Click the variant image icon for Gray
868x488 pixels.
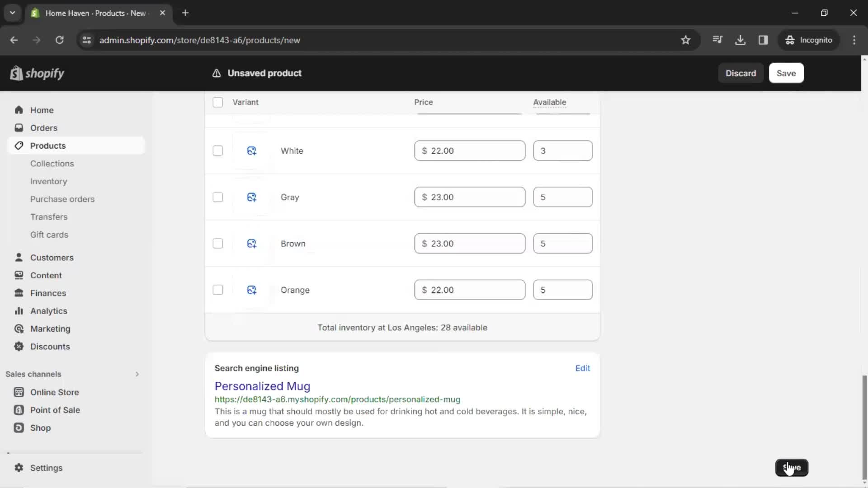tap(251, 197)
